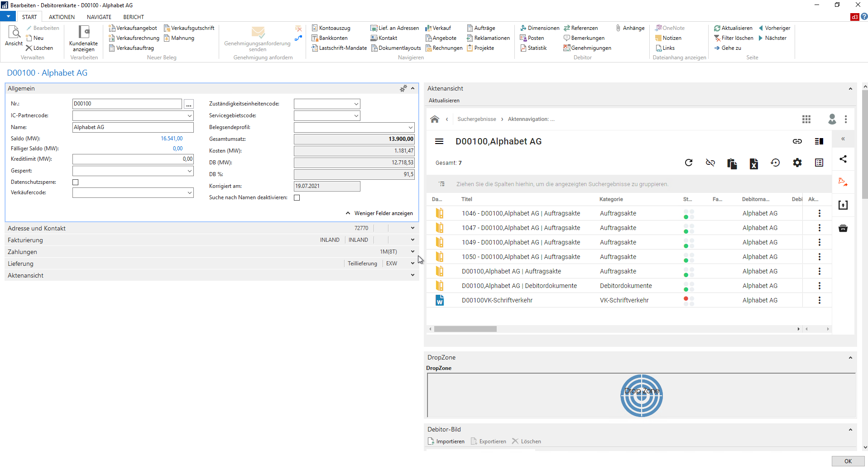Click Aktualisieren in Aktenansicht panel

pos(444,101)
